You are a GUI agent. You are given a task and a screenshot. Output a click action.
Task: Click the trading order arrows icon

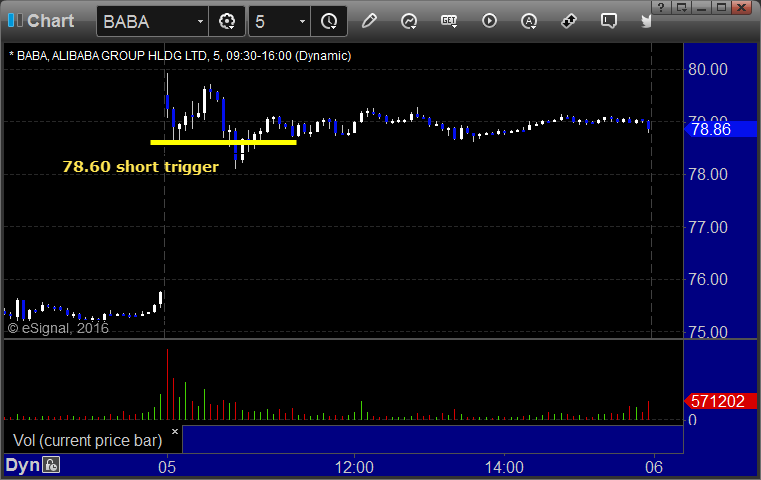(569, 21)
